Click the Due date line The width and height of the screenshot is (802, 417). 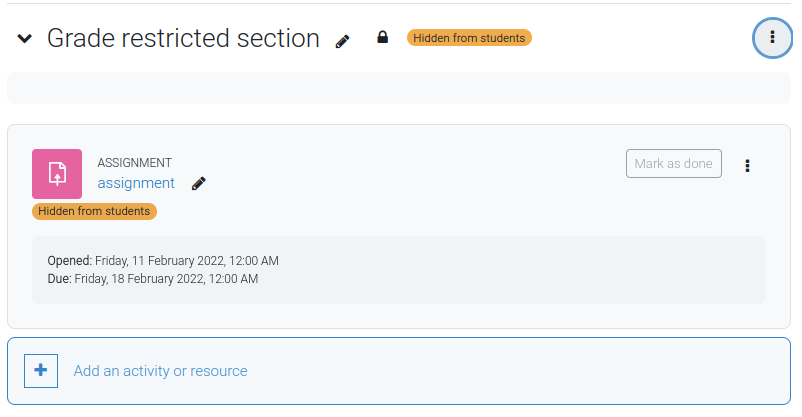153,279
